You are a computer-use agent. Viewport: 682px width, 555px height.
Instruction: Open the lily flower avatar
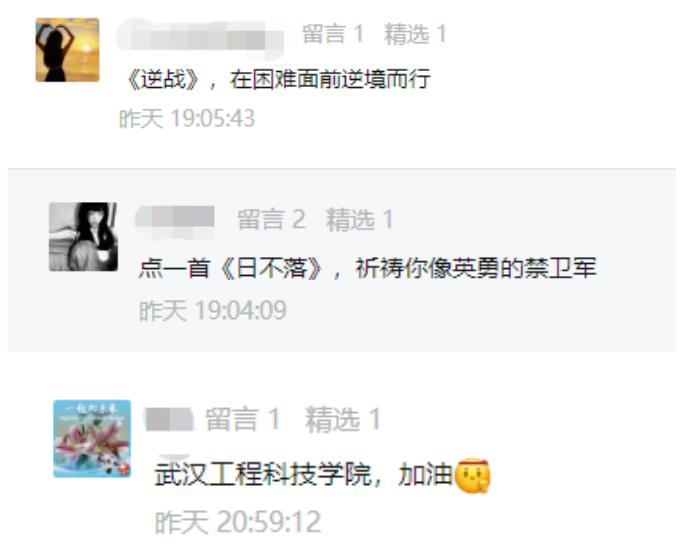(x=92, y=438)
